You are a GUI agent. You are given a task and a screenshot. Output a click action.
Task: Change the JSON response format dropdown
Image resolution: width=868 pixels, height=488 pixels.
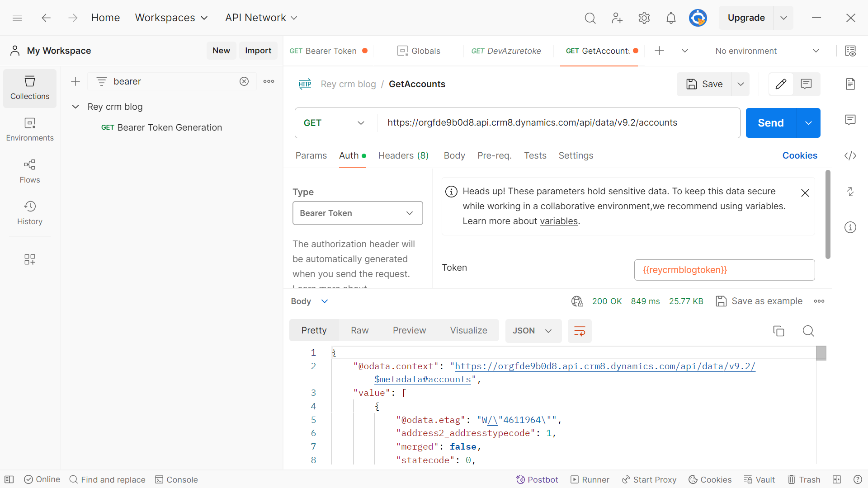(x=533, y=331)
